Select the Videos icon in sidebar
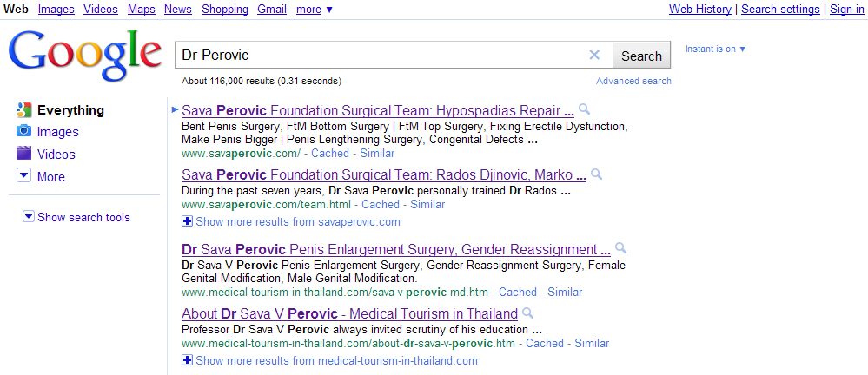 tap(24, 154)
